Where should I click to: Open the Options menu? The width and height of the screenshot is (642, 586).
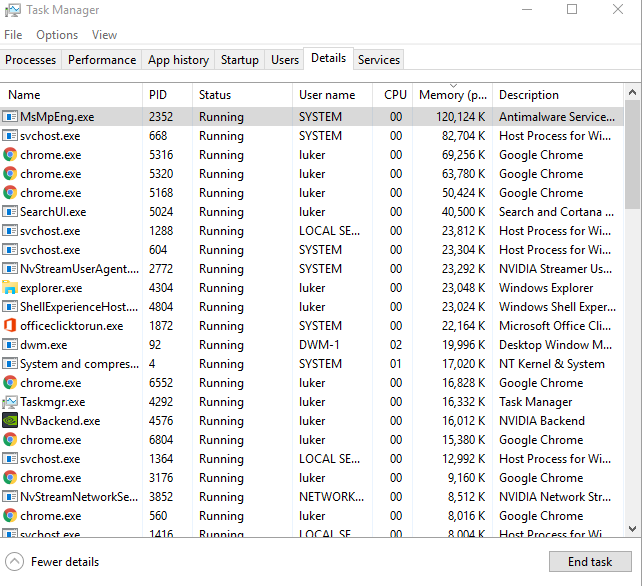pyautogui.click(x=57, y=35)
